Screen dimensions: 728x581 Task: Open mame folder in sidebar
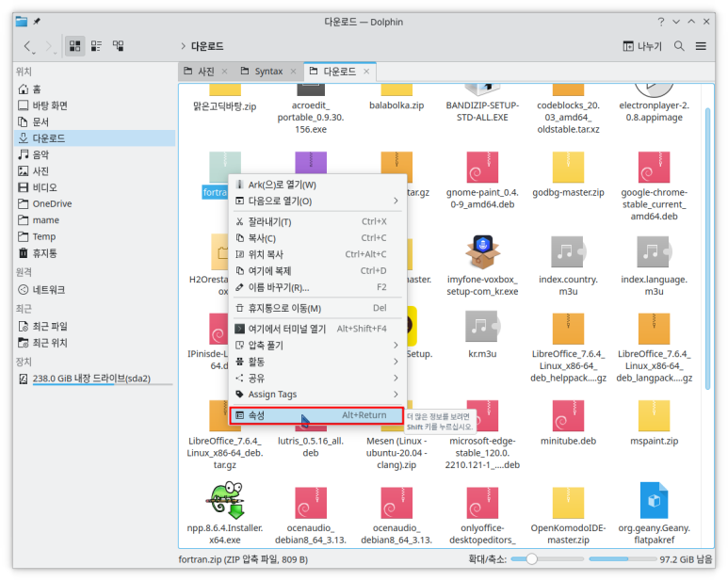click(95, 220)
